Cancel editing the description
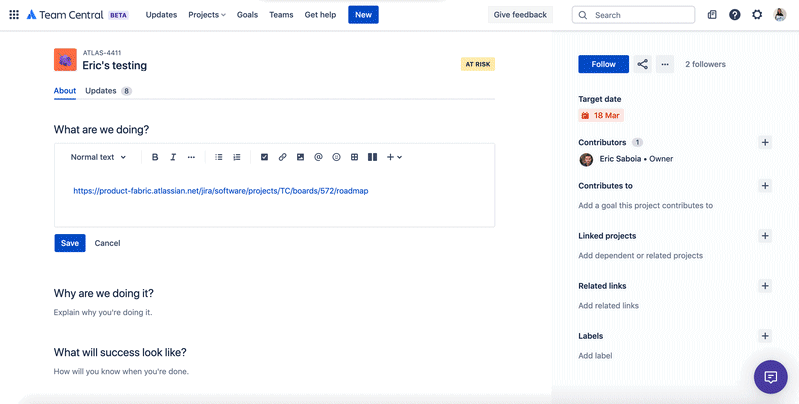 pos(108,243)
